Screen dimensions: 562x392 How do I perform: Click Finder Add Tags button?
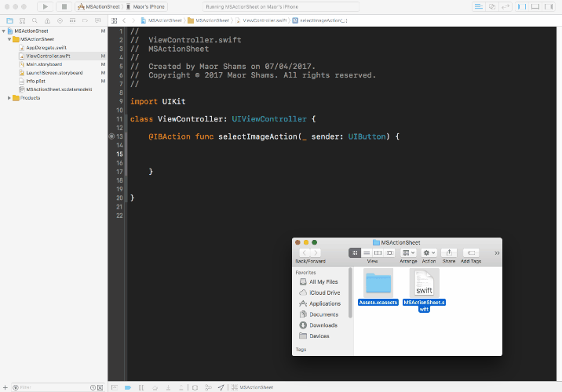pos(471,252)
